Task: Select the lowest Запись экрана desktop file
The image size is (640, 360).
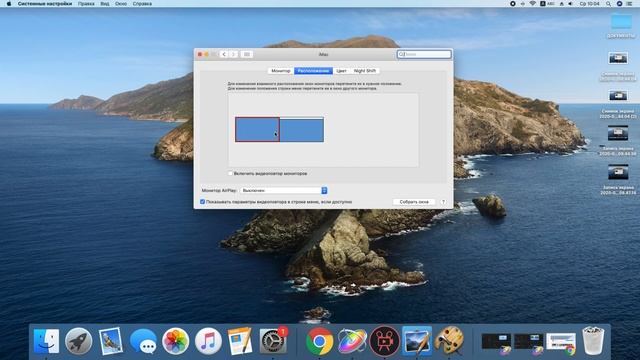Action: pos(618,172)
